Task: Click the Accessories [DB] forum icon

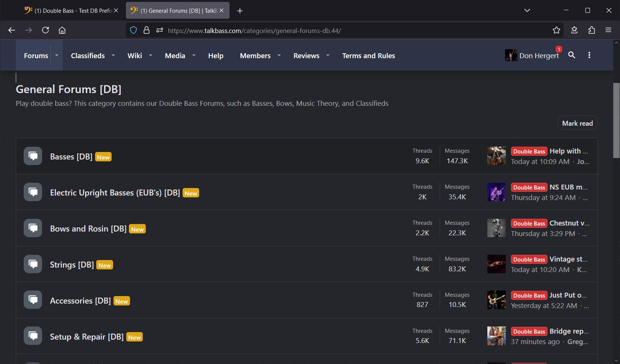Action: tap(33, 300)
